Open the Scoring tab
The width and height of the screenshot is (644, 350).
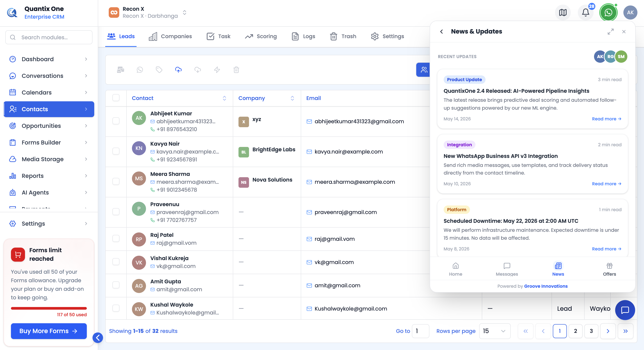(261, 36)
